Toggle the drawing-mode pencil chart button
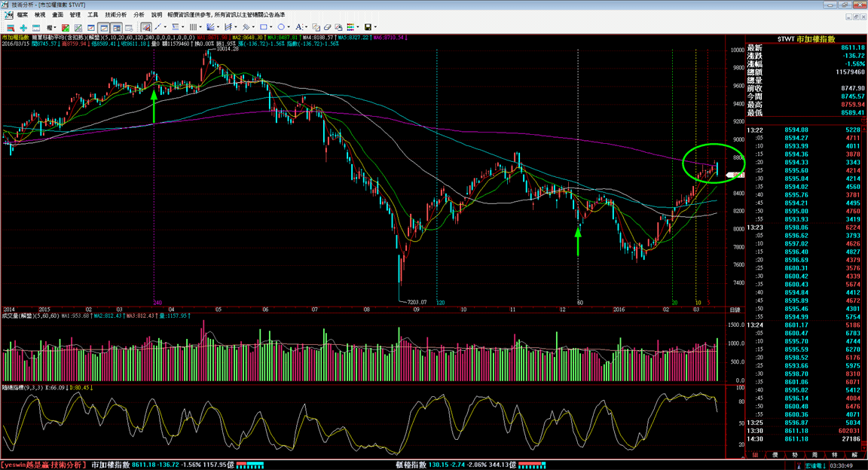This screenshot has width=868, height=470. (x=146, y=27)
